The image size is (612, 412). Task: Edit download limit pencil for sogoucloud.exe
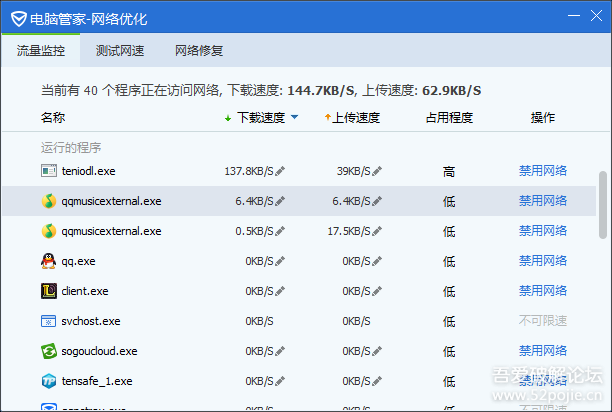point(280,351)
